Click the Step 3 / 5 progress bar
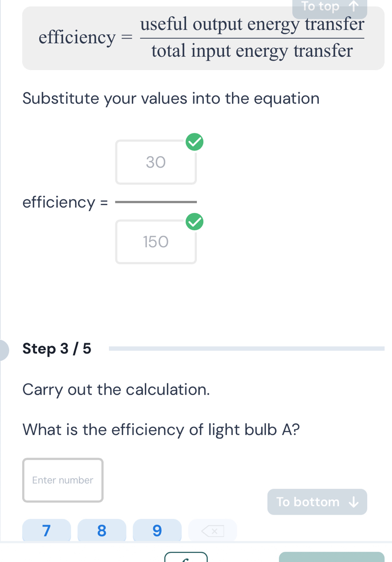The image size is (392, 562). tap(246, 348)
